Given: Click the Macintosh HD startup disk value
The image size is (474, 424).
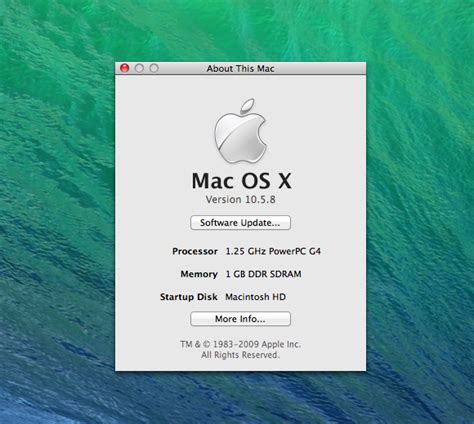Looking at the screenshot, I should 255,297.
